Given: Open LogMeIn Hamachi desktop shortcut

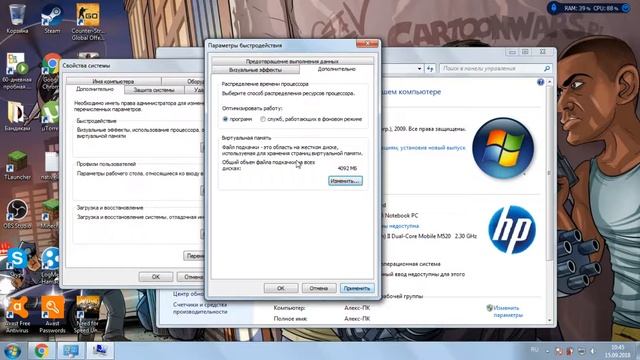Looking at the screenshot, I should pos(51,264).
